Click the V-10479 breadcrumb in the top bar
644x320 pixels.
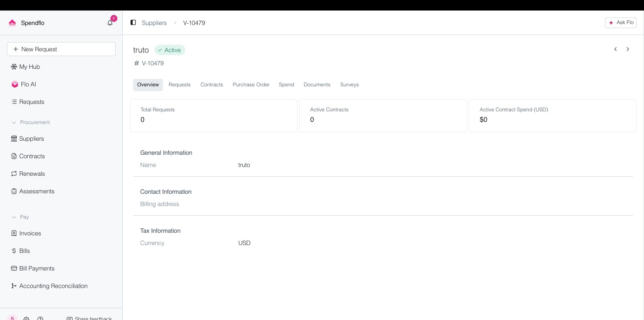point(194,23)
